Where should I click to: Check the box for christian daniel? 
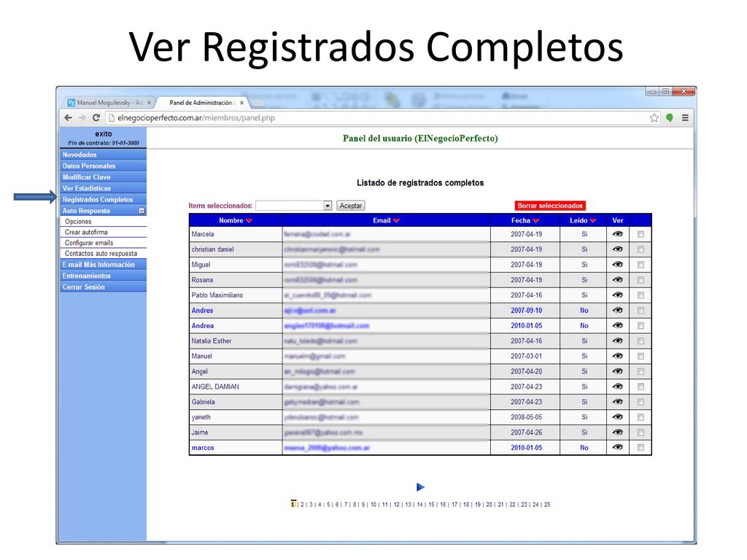[640, 249]
